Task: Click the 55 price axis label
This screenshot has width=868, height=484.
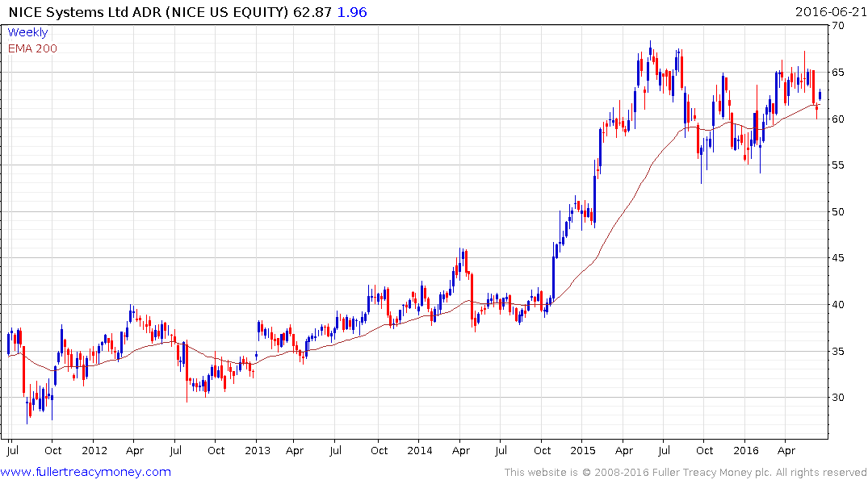Action: 838,165
